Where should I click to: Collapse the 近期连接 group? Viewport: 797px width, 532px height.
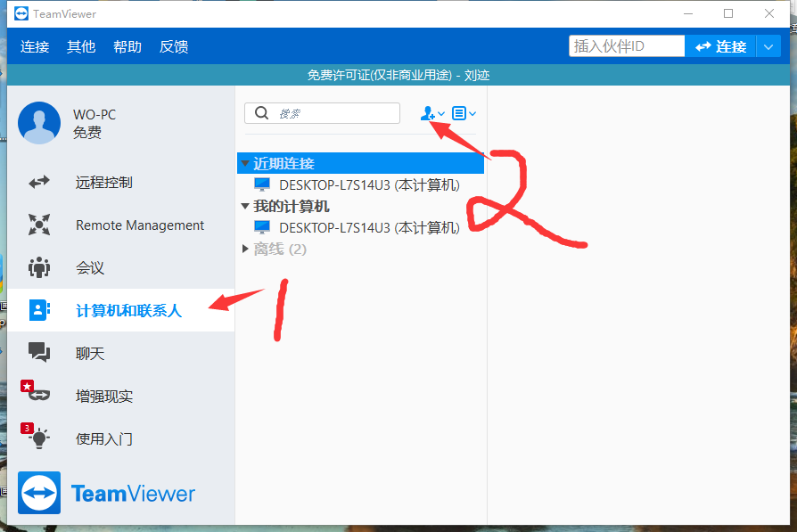[x=245, y=163]
